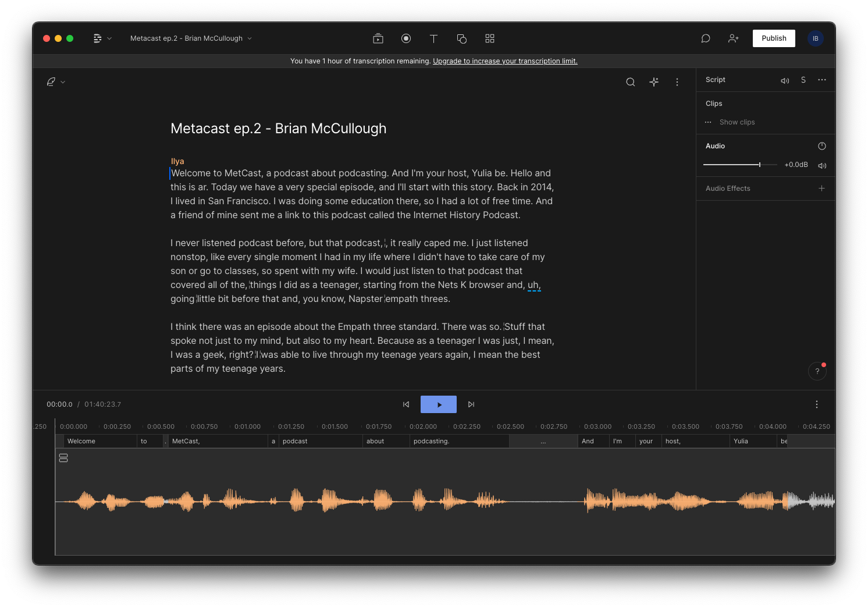The height and width of the screenshot is (608, 868).
Task: Click 'San Francisco' in the script
Action: tap(239, 201)
